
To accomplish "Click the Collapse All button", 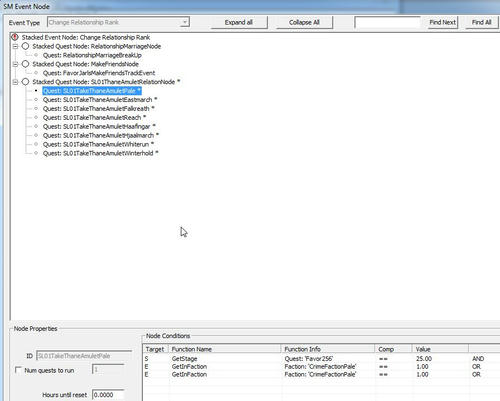I will coord(304,22).
